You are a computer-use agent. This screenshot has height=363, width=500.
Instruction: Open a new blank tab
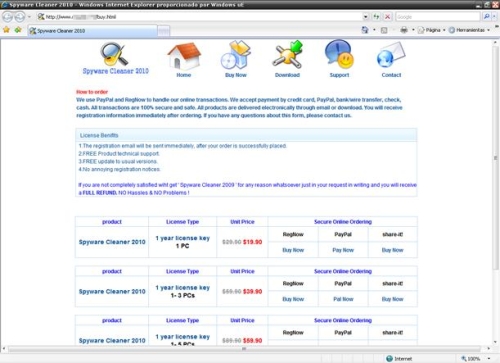(163, 31)
